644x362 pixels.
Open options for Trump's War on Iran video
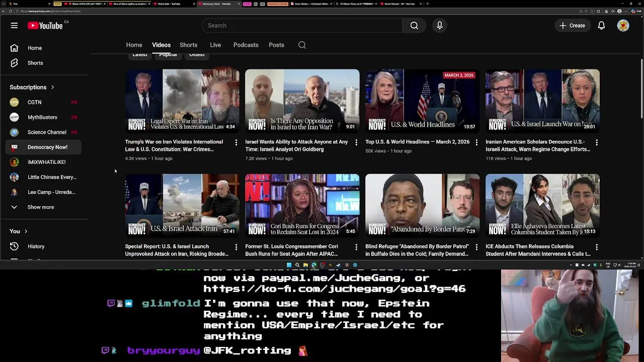click(x=236, y=143)
